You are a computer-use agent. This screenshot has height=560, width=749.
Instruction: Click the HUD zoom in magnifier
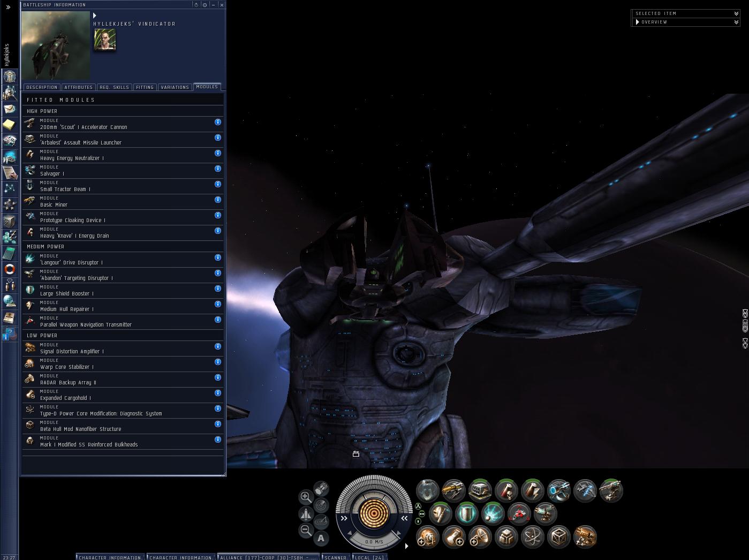(306, 497)
